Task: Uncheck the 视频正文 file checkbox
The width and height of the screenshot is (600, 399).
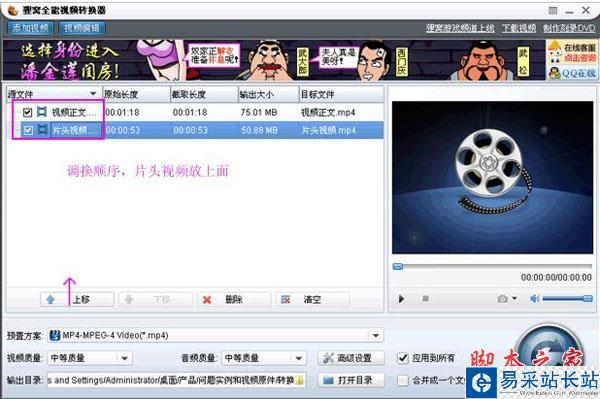Action: click(x=27, y=112)
